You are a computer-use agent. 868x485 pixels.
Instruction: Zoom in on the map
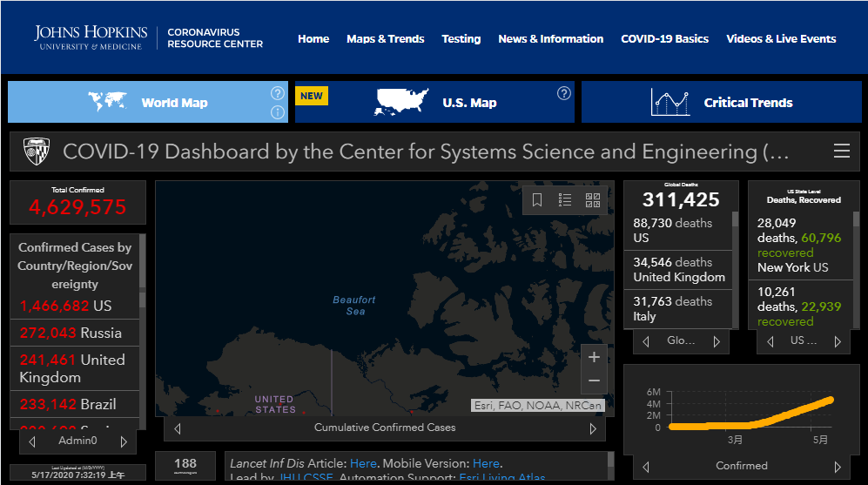tap(594, 357)
